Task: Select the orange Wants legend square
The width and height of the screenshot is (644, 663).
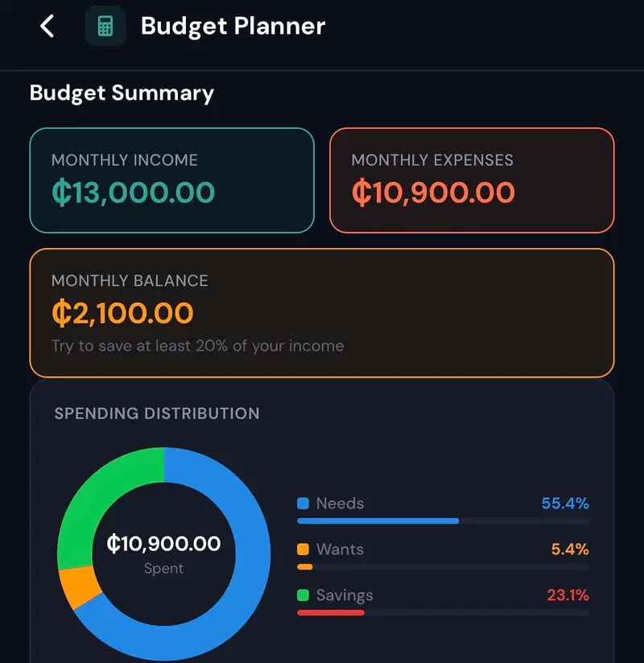Action: coord(303,549)
